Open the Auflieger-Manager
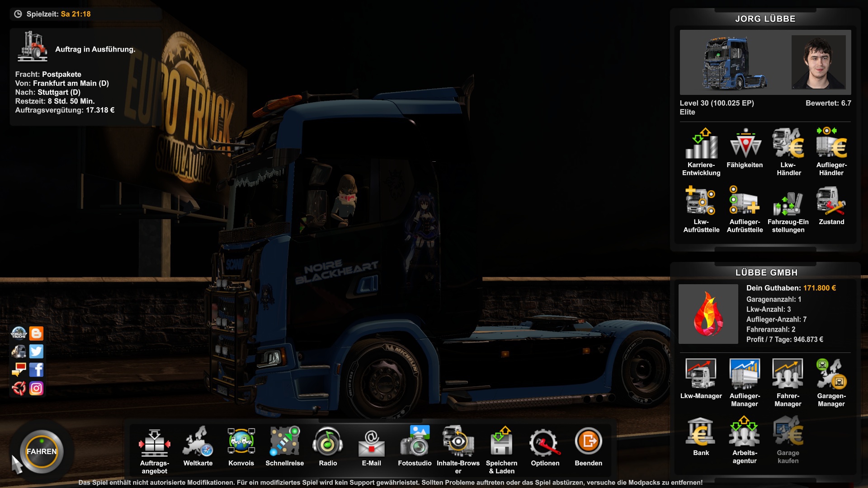This screenshot has height=488, width=868. pos(745,383)
